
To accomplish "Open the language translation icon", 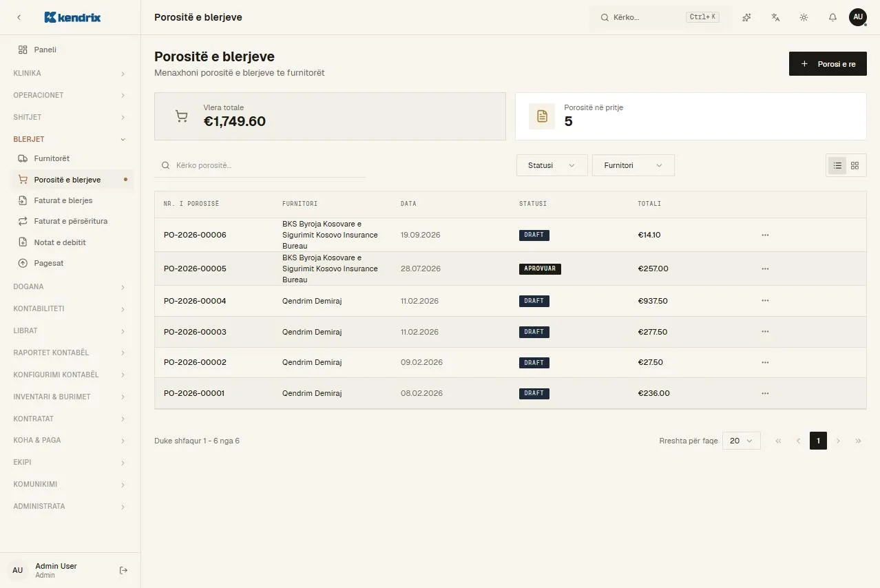I will (x=775, y=17).
